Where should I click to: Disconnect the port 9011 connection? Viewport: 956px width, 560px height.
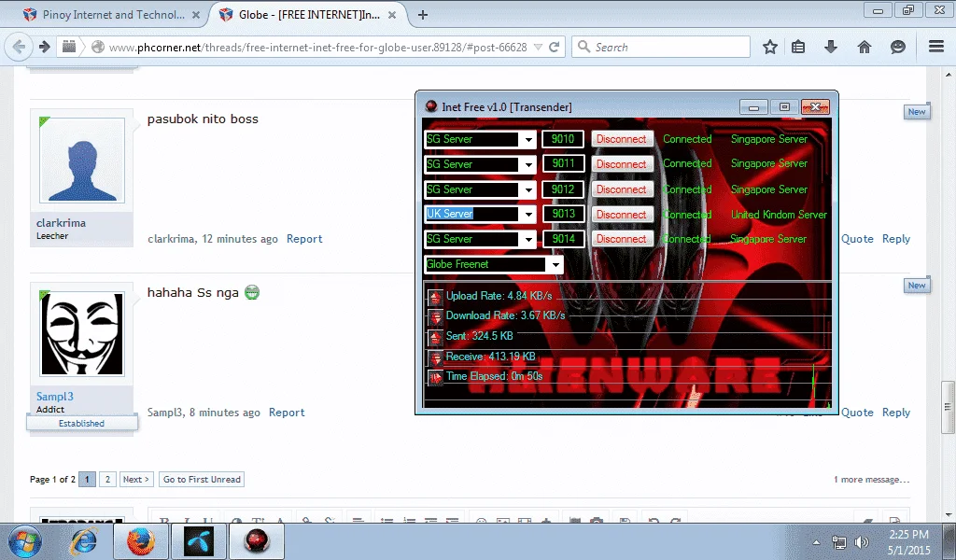click(621, 164)
